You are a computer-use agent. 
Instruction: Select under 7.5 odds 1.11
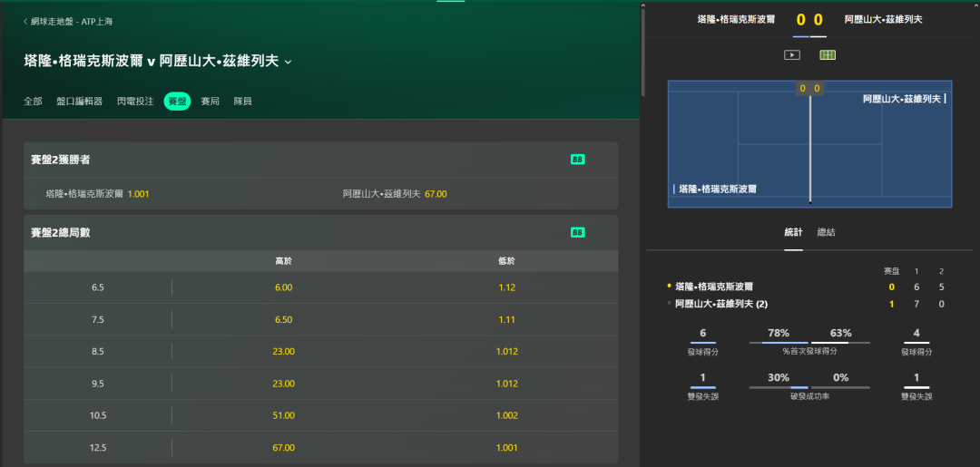(x=506, y=320)
